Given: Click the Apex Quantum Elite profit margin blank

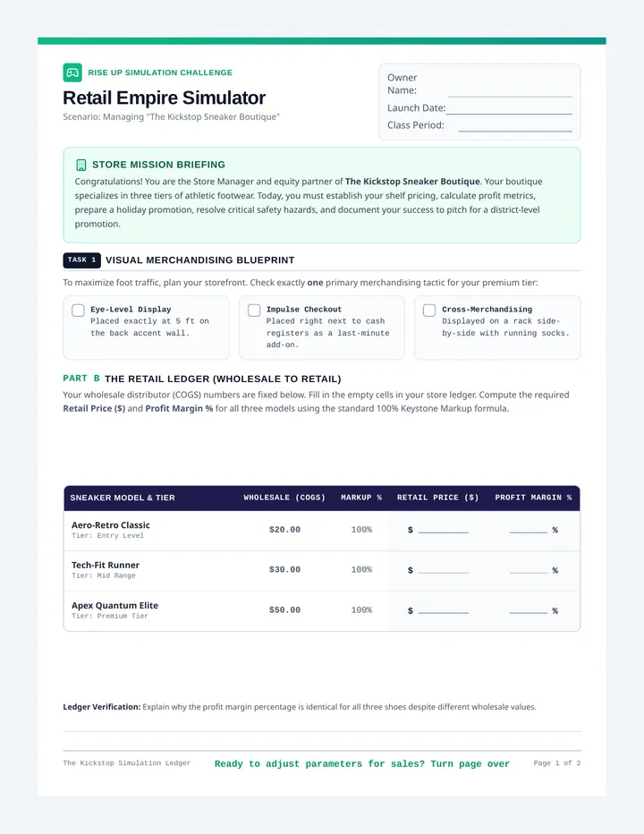Looking at the screenshot, I should click(528, 610).
